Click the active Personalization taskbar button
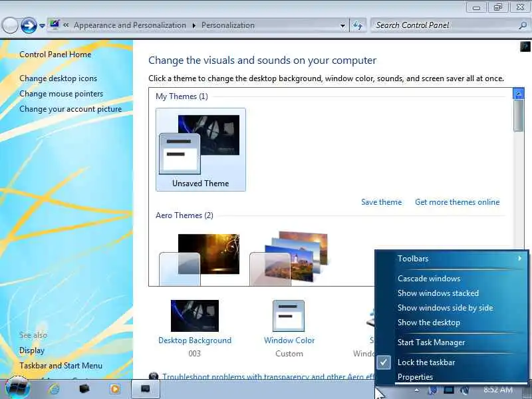532x399 pixels. point(145,389)
